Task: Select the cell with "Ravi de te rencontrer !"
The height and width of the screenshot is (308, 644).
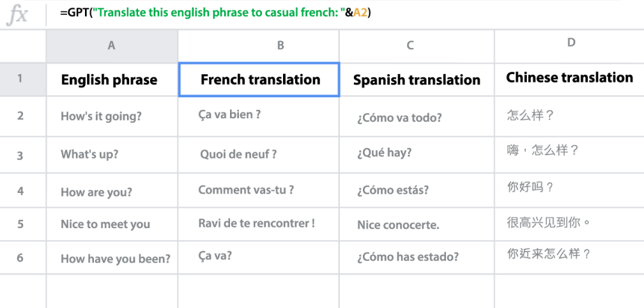Action: point(258,224)
